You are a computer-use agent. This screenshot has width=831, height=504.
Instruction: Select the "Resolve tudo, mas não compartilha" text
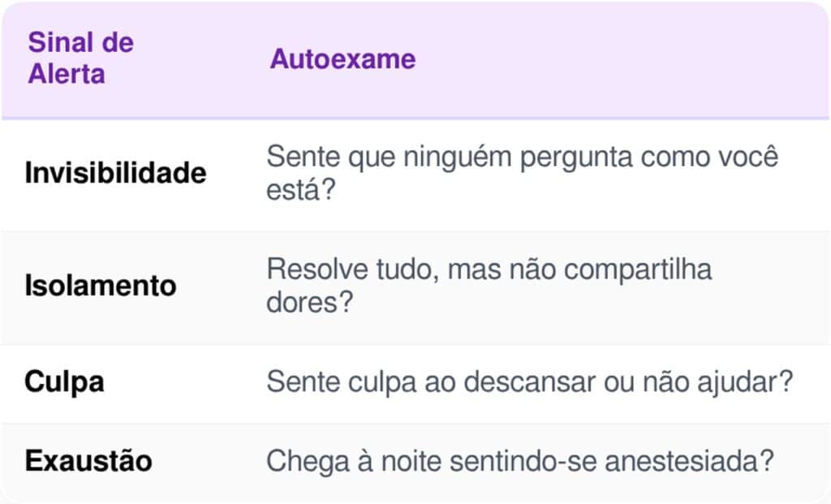tap(489, 269)
